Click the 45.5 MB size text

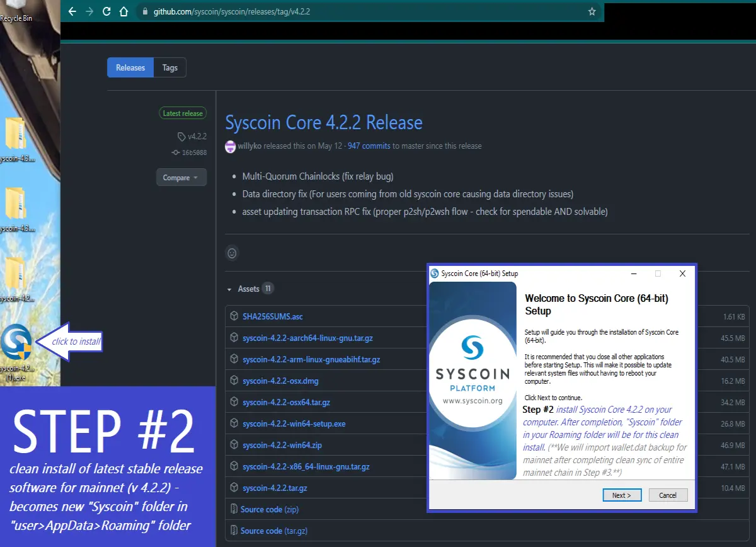pyautogui.click(x=733, y=338)
